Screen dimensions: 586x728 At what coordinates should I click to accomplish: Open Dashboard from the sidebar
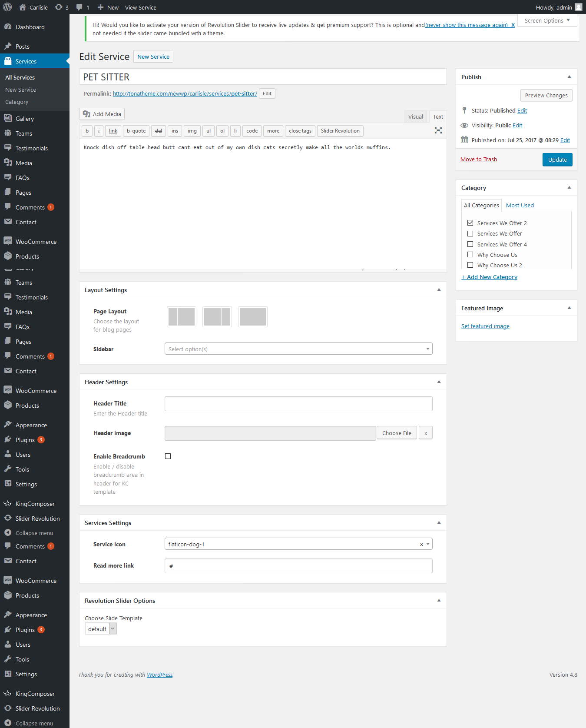[30, 27]
